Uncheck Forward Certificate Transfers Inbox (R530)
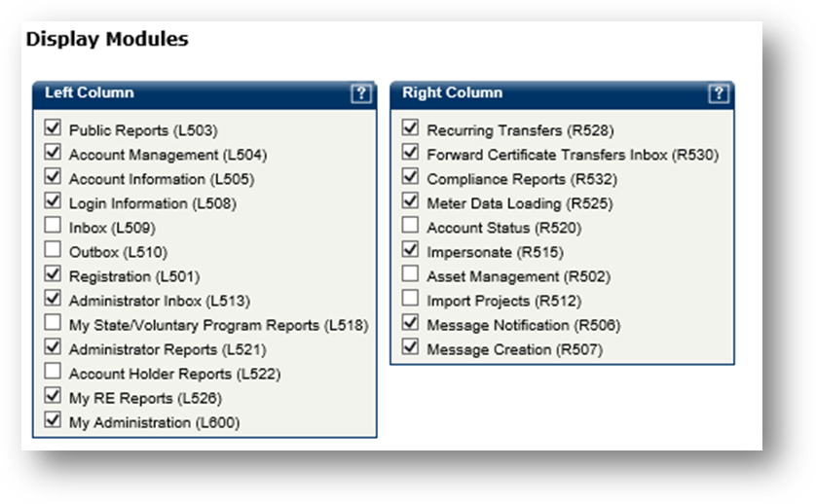The height and width of the screenshot is (504, 816). pyautogui.click(x=410, y=153)
